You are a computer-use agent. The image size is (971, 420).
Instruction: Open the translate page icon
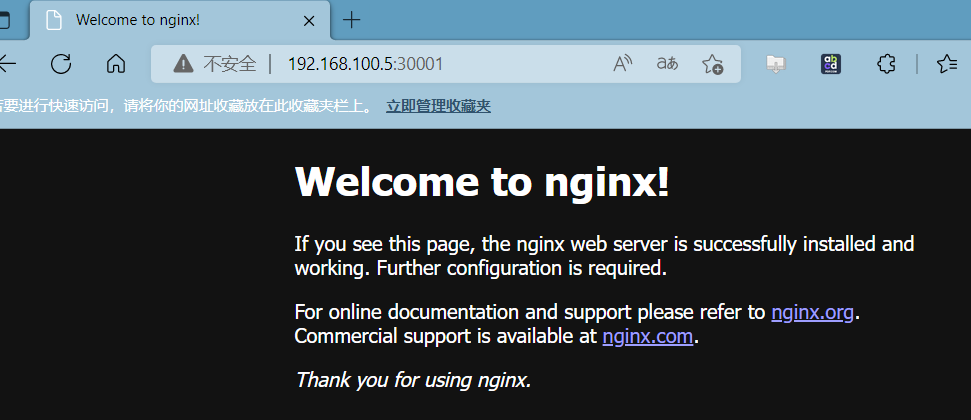pos(667,63)
